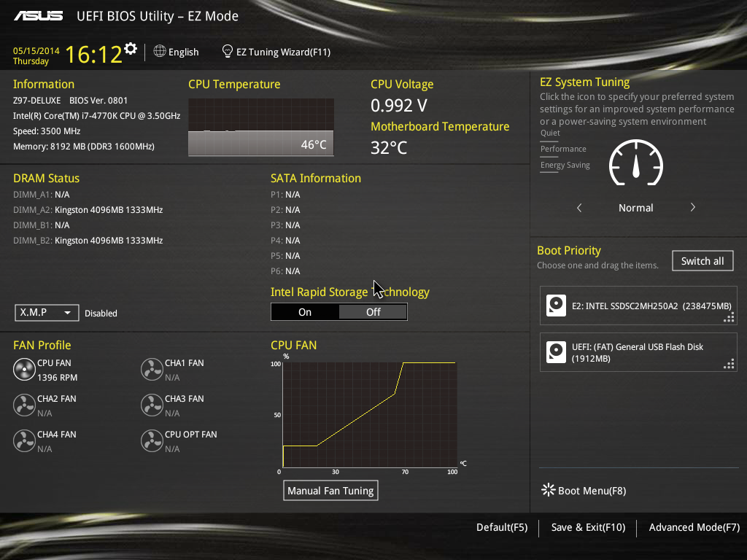The height and width of the screenshot is (560, 747).
Task: Click the globe language icon
Action: pos(160,52)
